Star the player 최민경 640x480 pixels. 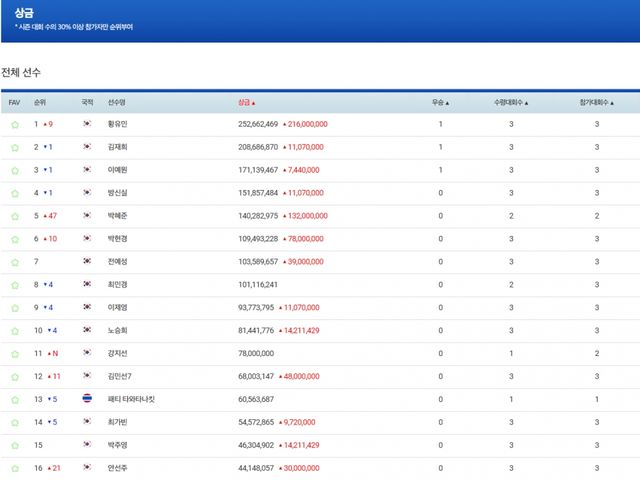[14, 285]
